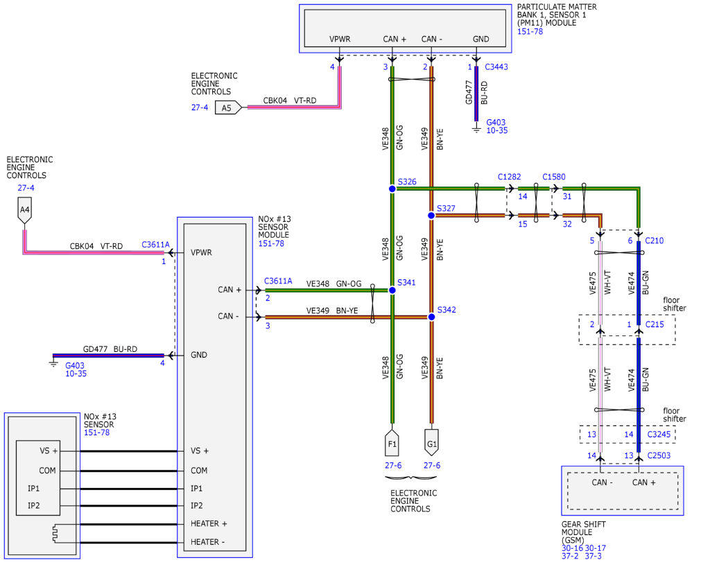Click the C215 floor shifter connector link
This screenshot has height=562, width=728.
[655, 324]
